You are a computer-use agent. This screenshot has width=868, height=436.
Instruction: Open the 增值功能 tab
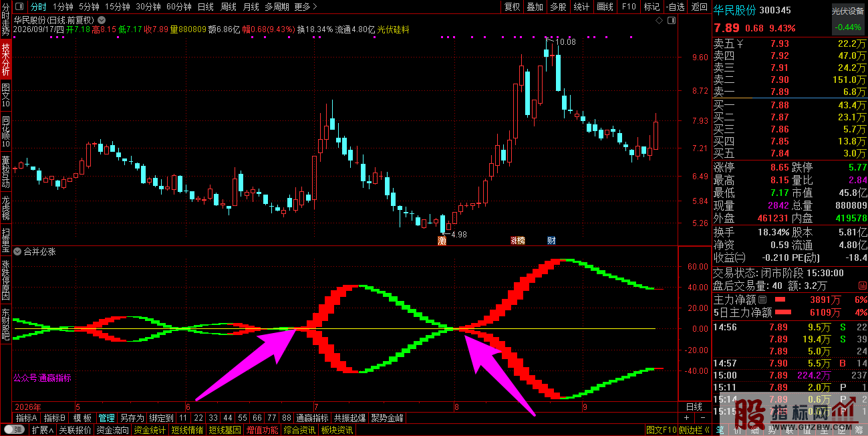tap(263, 430)
